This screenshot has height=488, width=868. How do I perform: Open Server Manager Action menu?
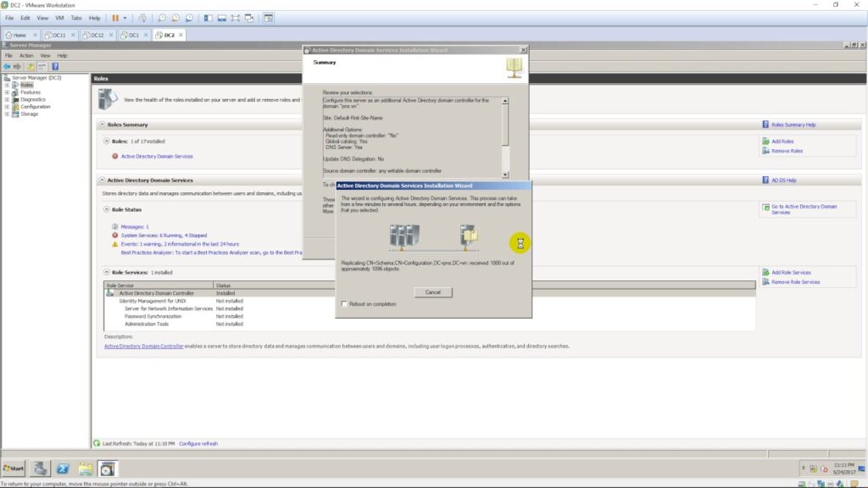pos(26,56)
